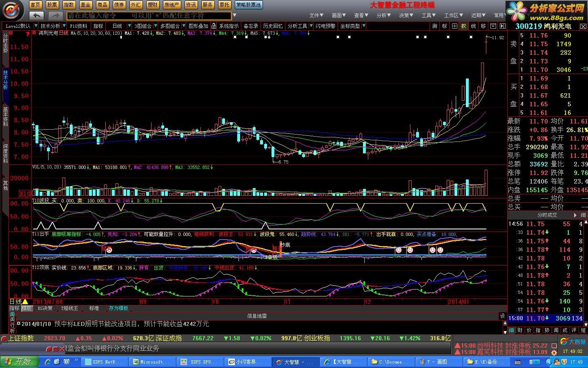Click the command input field
Image resolution: width=588 pixels, height=368 pixels.
(149, 16)
